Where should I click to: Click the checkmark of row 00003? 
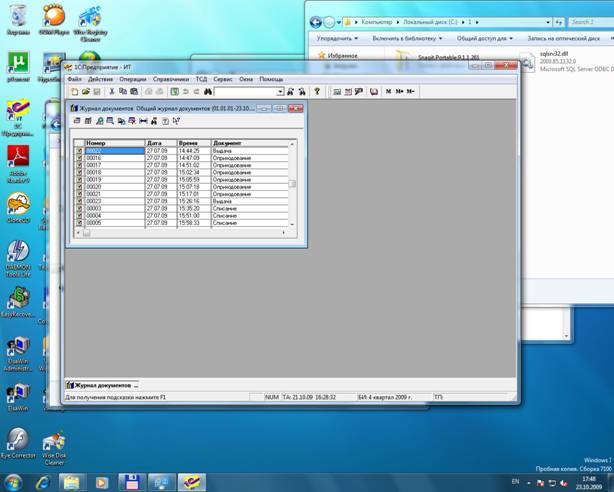click(x=79, y=208)
